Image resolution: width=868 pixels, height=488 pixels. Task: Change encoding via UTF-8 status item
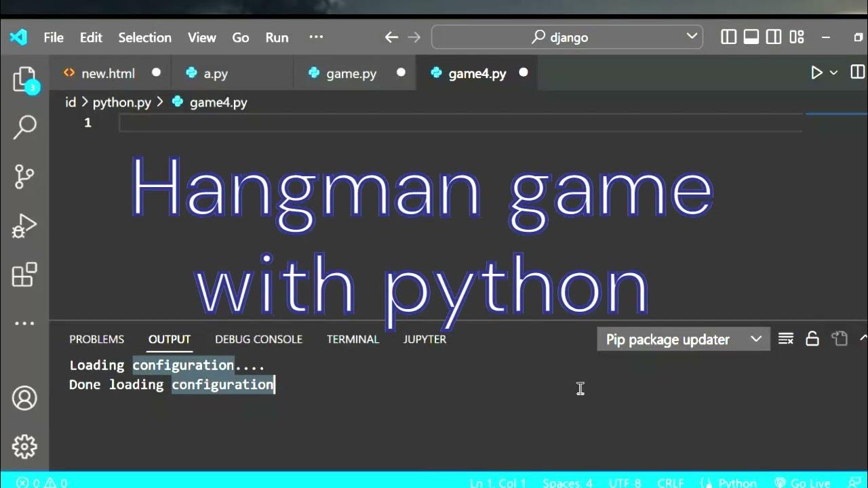point(625,483)
